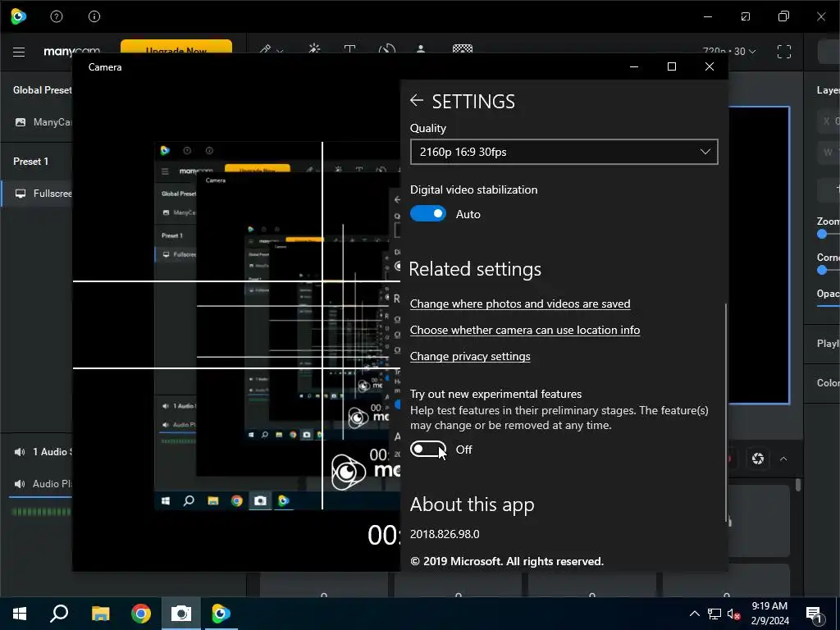Click the Opacity slider in ManyCam
Viewport: 840px width, 630px height.
tap(829, 307)
